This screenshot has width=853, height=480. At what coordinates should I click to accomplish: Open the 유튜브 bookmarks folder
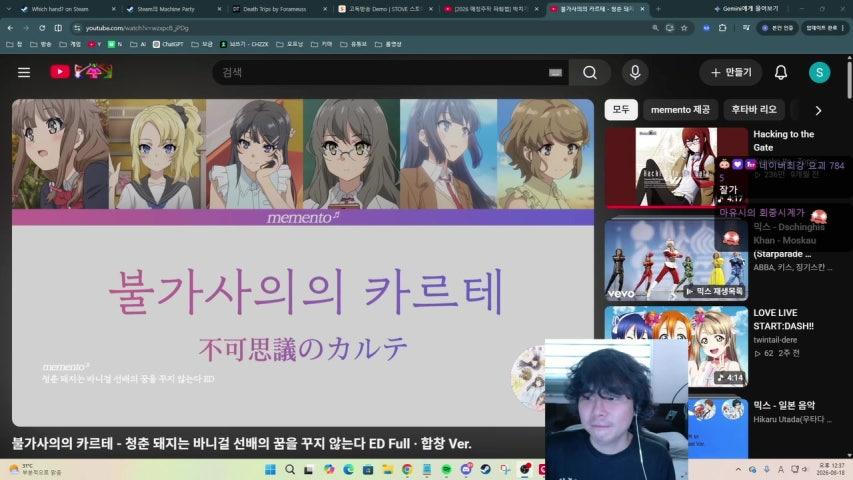pyautogui.click(x=354, y=44)
